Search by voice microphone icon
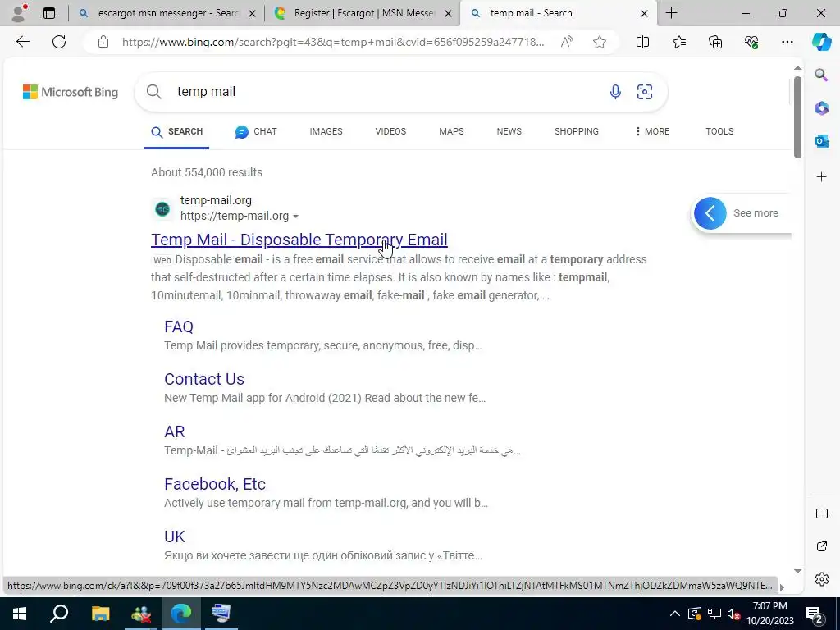840x630 pixels. pyautogui.click(x=615, y=92)
